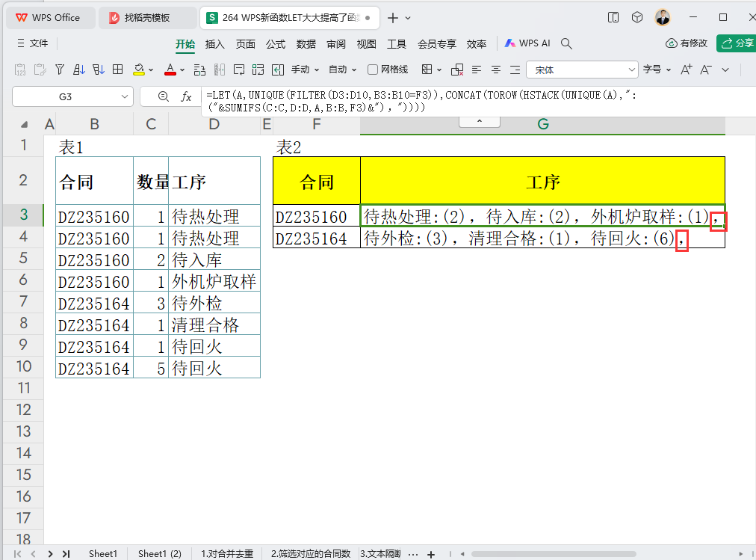Click the green 分享 share button

[x=737, y=43]
